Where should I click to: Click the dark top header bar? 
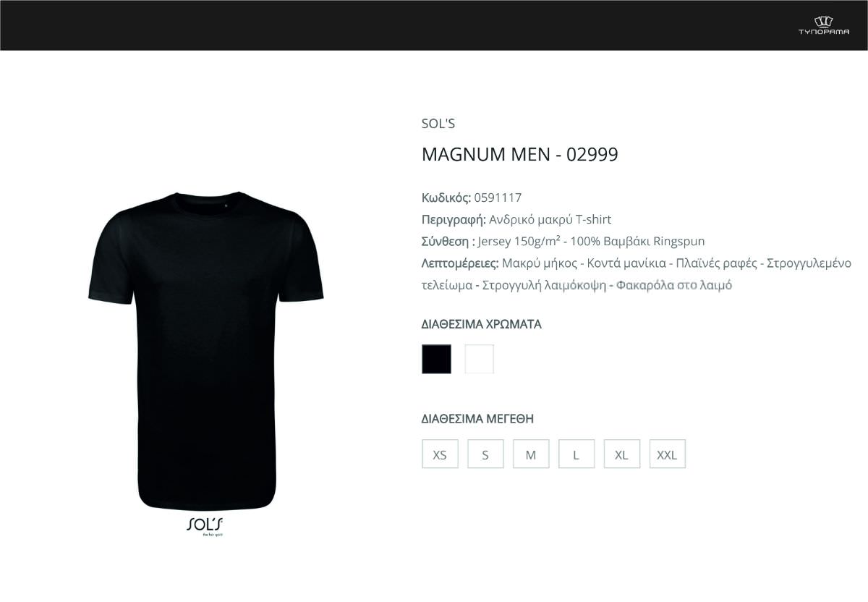[x=434, y=25]
